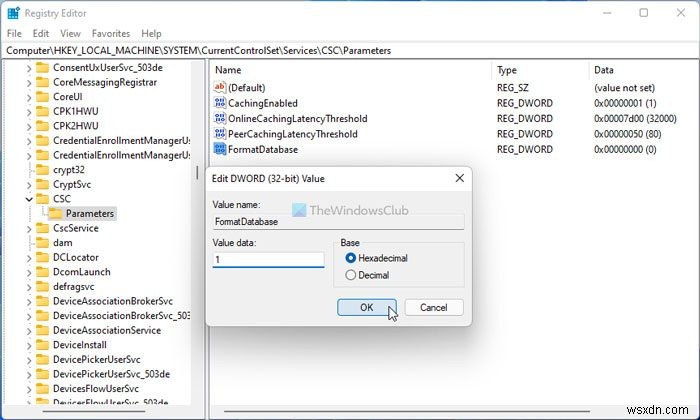Click the DcomLaunch folder icon
This screenshot has width=700, height=420.
tap(42, 272)
